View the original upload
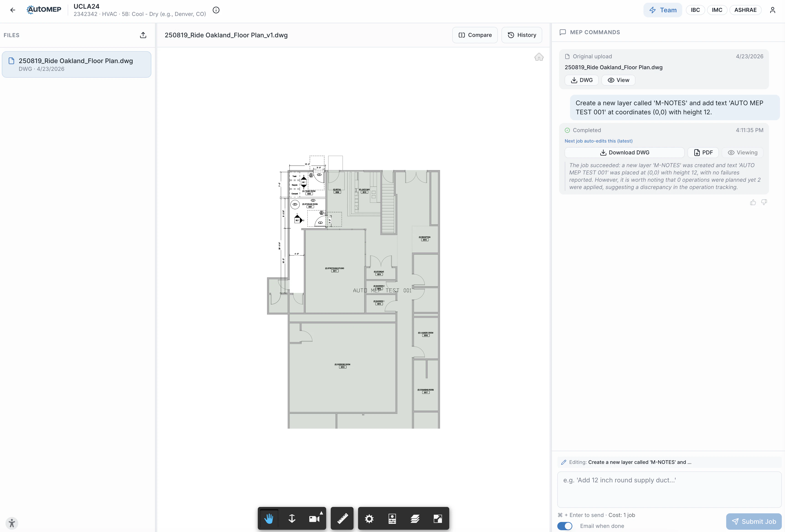 618,80
